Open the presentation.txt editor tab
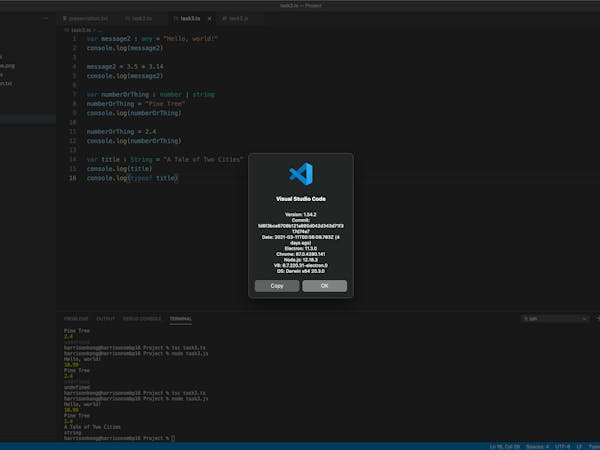 pyautogui.click(x=86, y=18)
